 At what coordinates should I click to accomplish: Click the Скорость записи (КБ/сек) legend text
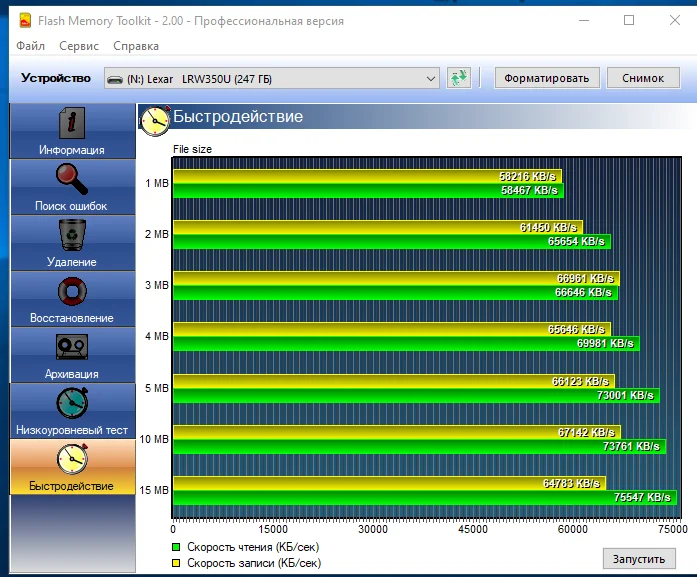pyautogui.click(x=254, y=563)
